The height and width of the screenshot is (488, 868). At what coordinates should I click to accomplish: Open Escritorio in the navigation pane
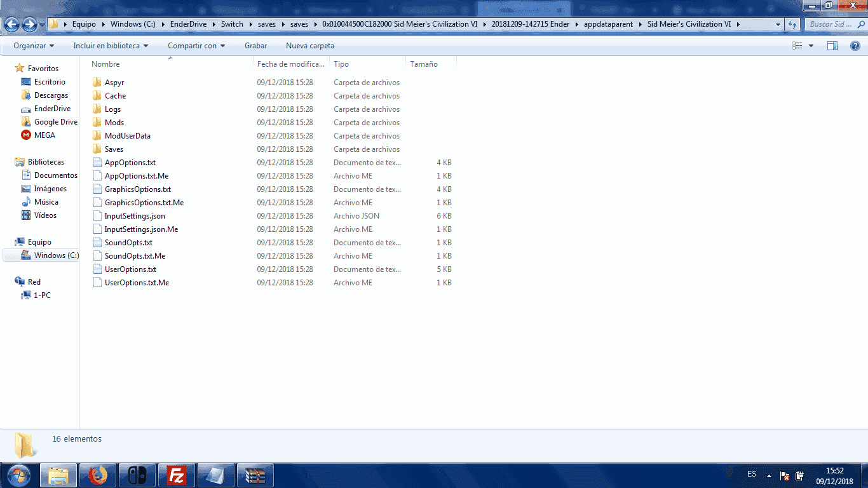click(50, 82)
